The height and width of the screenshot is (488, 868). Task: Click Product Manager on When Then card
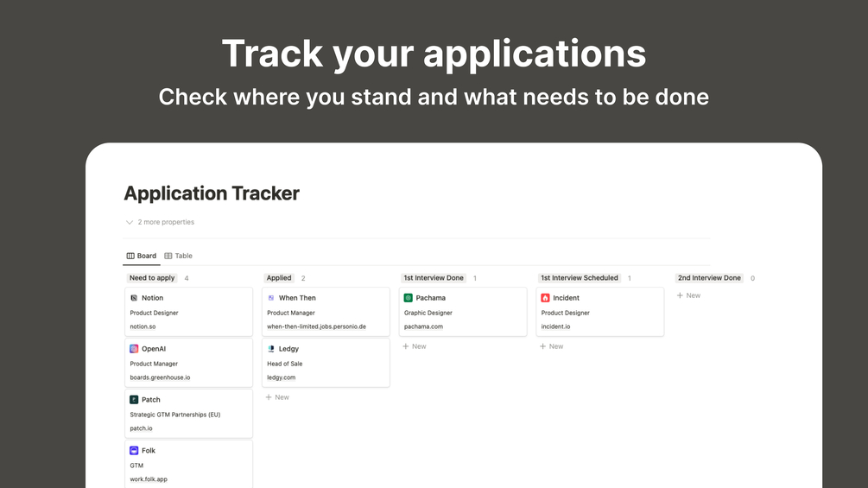[290, 313]
